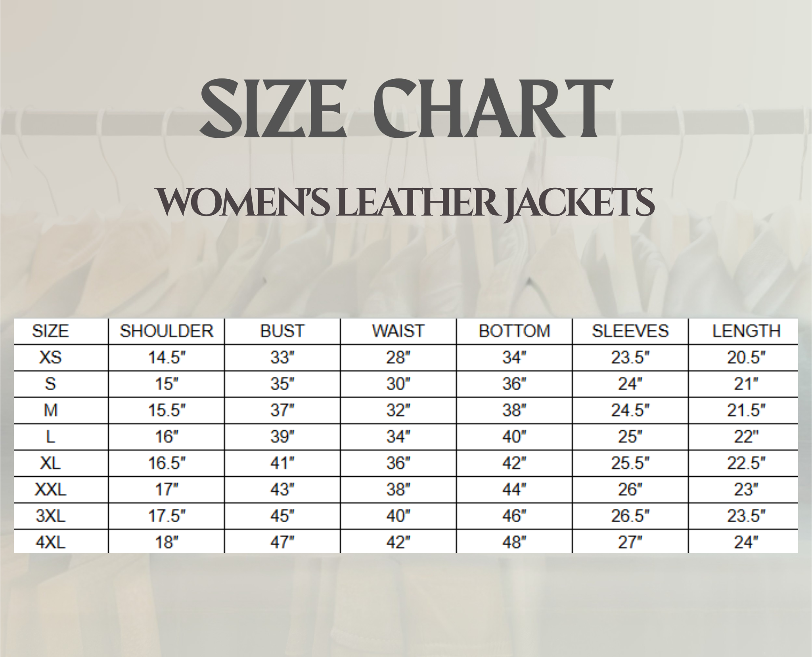This screenshot has width=812, height=657.
Task: Click the 30" waist value for S
Action: point(398,384)
